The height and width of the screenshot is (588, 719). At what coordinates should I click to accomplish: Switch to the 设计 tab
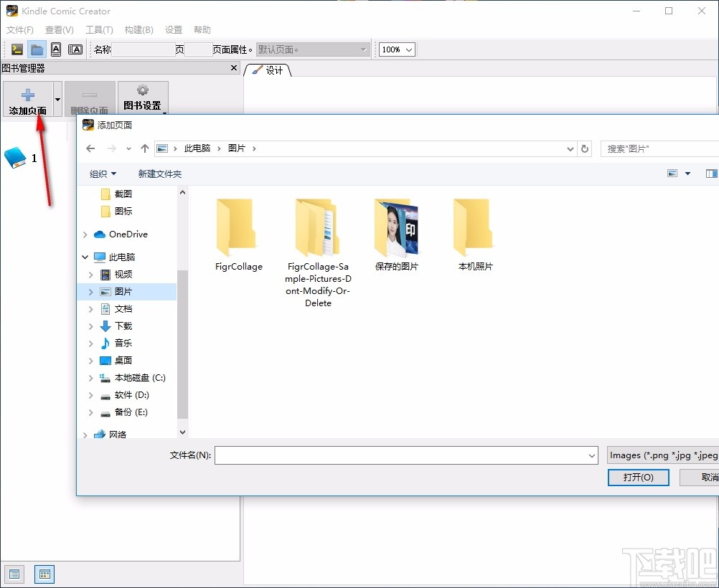click(x=268, y=70)
